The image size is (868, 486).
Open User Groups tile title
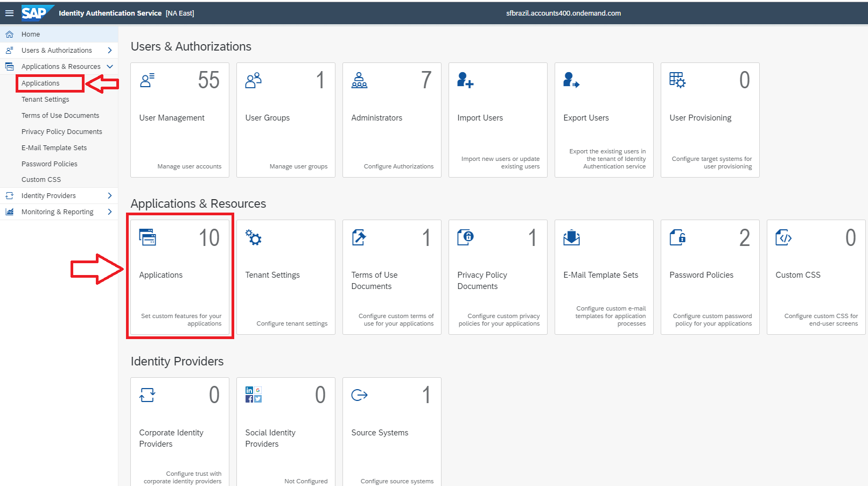(268, 118)
